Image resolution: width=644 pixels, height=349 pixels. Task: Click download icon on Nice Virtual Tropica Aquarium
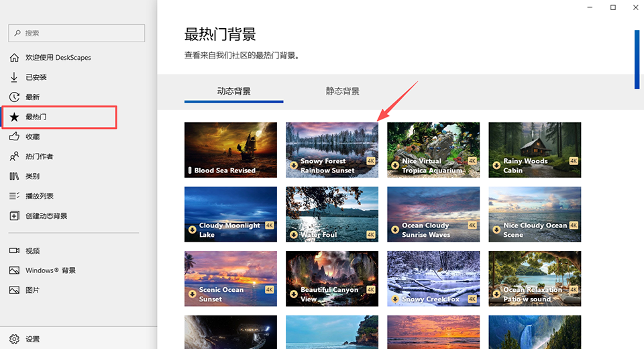coord(395,165)
